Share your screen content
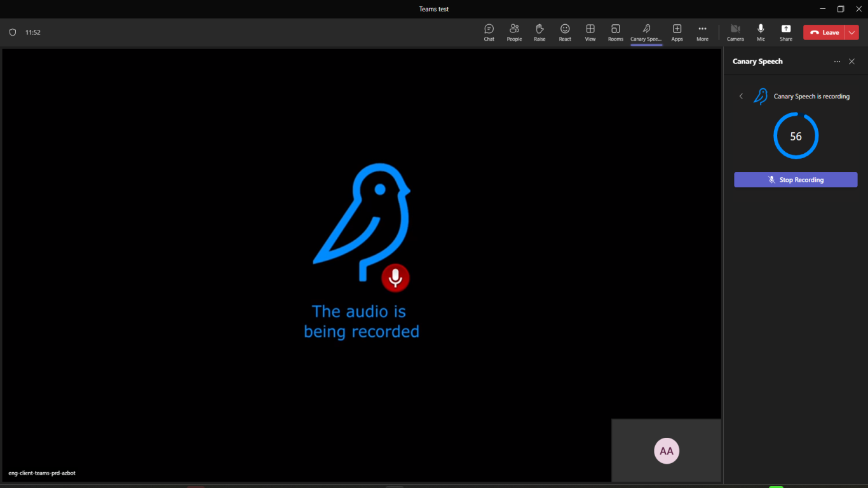Screen dimensions: 868x488 pyautogui.click(x=786, y=32)
